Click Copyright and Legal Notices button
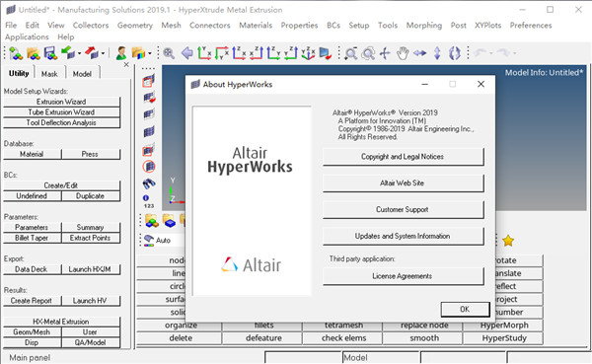The width and height of the screenshot is (592, 364). point(403,156)
